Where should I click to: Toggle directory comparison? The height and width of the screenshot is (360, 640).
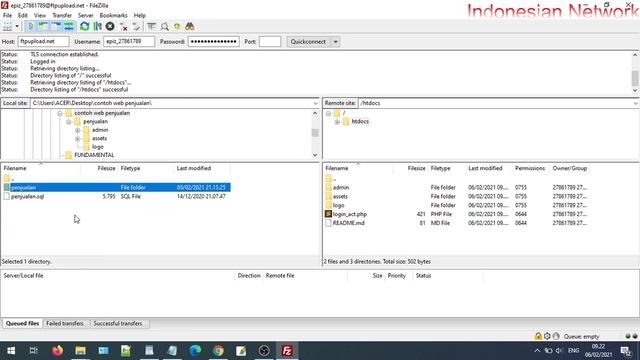coord(164,27)
